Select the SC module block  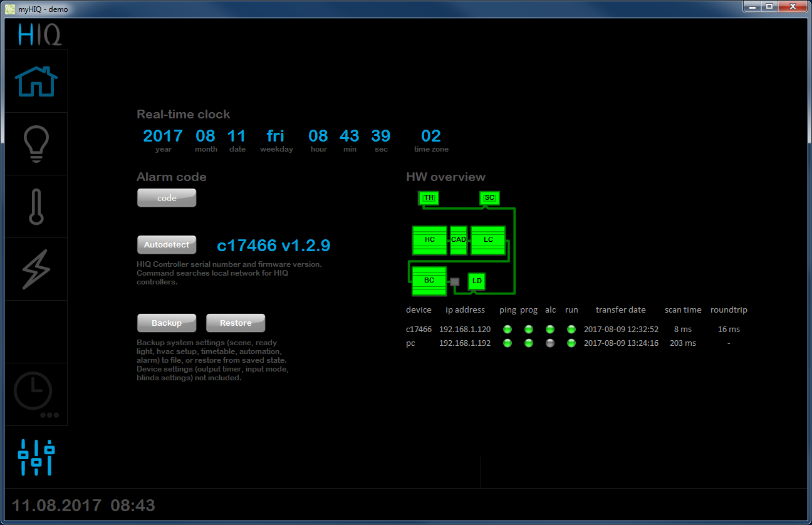click(490, 198)
